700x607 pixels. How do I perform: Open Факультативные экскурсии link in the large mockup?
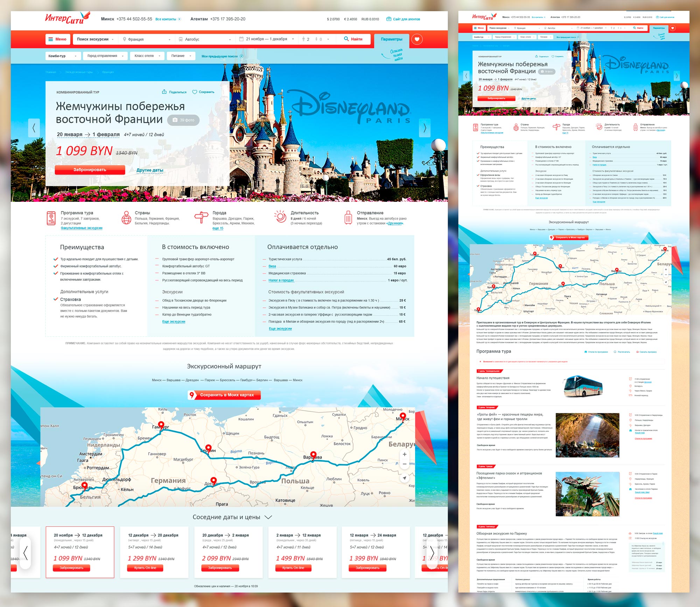82,228
